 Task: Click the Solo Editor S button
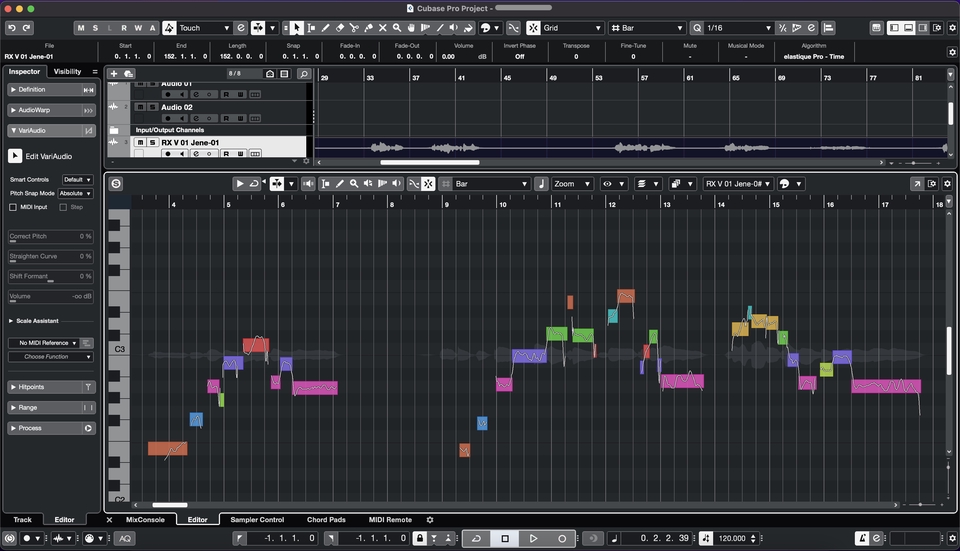(x=116, y=184)
